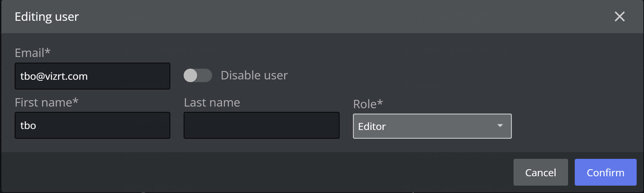The width and height of the screenshot is (644, 193).
Task: Click the 'Role*' label
Action: point(368,104)
